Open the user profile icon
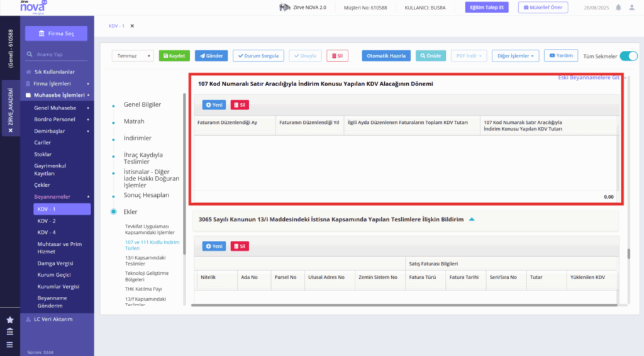 pyautogui.click(x=631, y=8)
